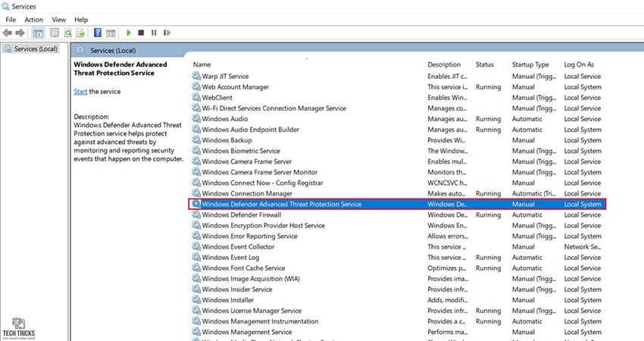Click gear icon of Windows Management Instrumentation
The image size is (644, 341).
click(x=196, y=321)
